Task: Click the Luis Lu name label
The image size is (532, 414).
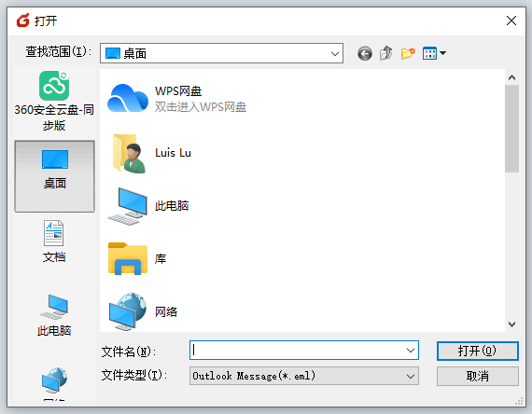Action: coord(173,153)
